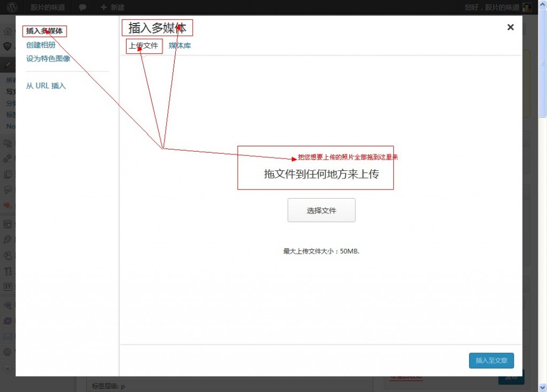Switch to the 媒体库 tab
This screenshot has height=392, width=547.
[179, 46]
